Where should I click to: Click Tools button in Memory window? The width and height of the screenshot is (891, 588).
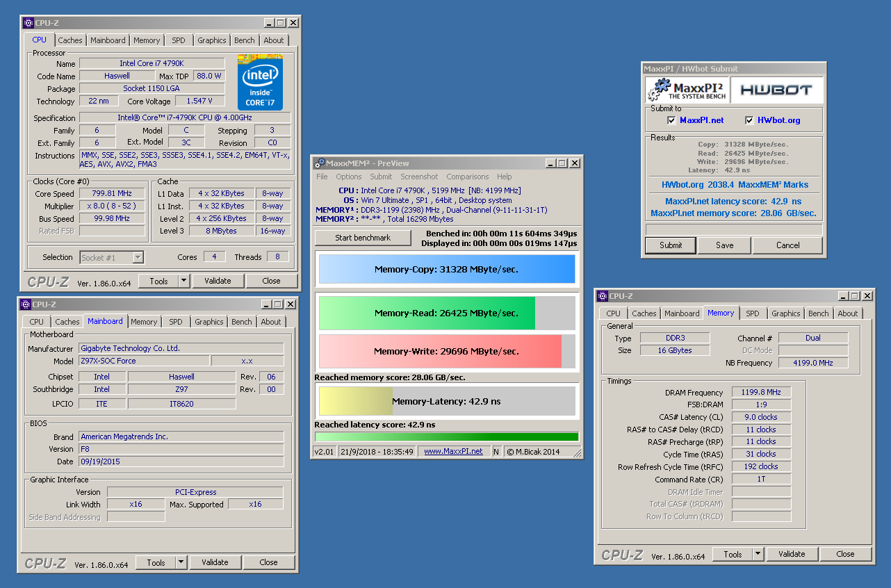[x=733, y=554]
